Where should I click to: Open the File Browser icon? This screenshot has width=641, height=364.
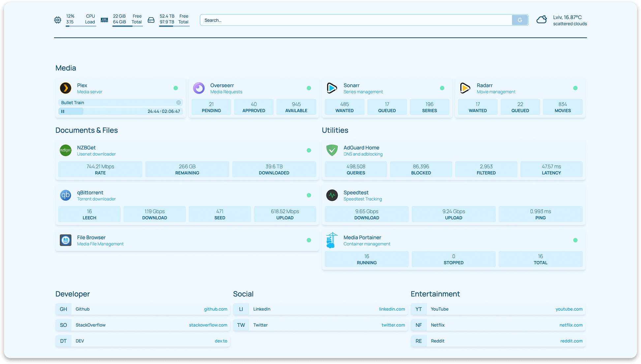(x=66, y=240)
